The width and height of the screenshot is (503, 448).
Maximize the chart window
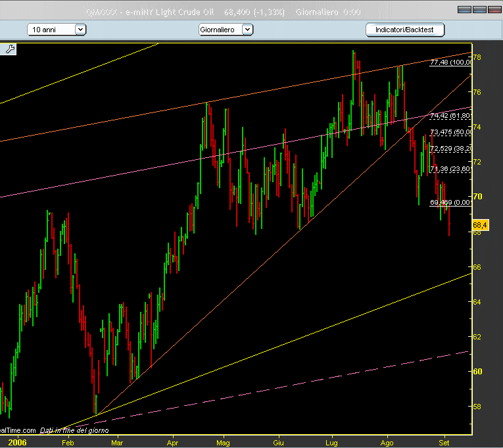[479, 9]
